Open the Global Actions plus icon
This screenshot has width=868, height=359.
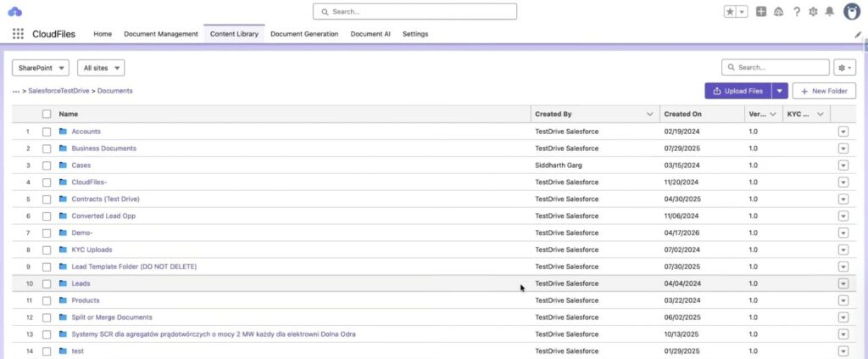[761, 12]
